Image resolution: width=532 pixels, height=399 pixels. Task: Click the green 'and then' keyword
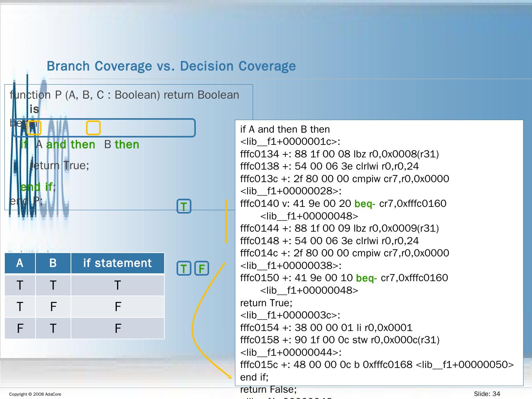[x=71, y=144]
